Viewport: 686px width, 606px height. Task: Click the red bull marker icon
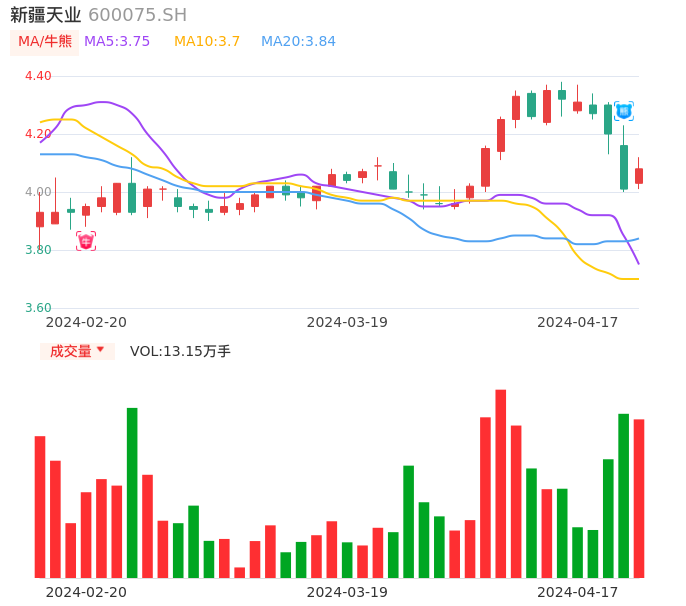pyautogui.click(x=86, y=241)
